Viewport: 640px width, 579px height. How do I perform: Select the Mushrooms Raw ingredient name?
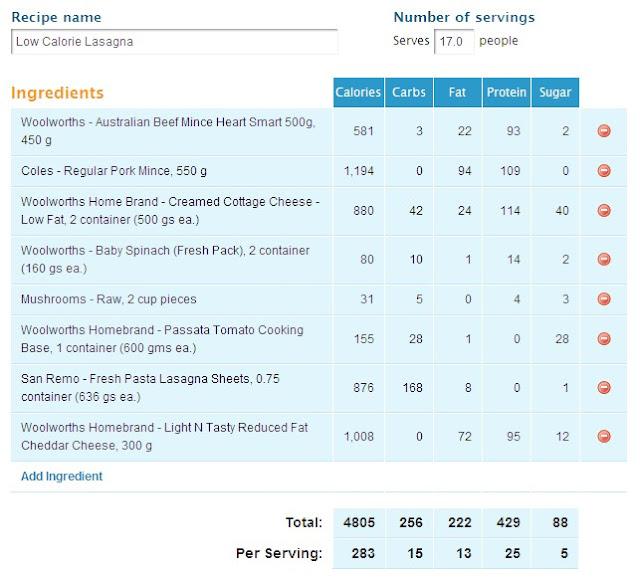[x=109, y=299]
